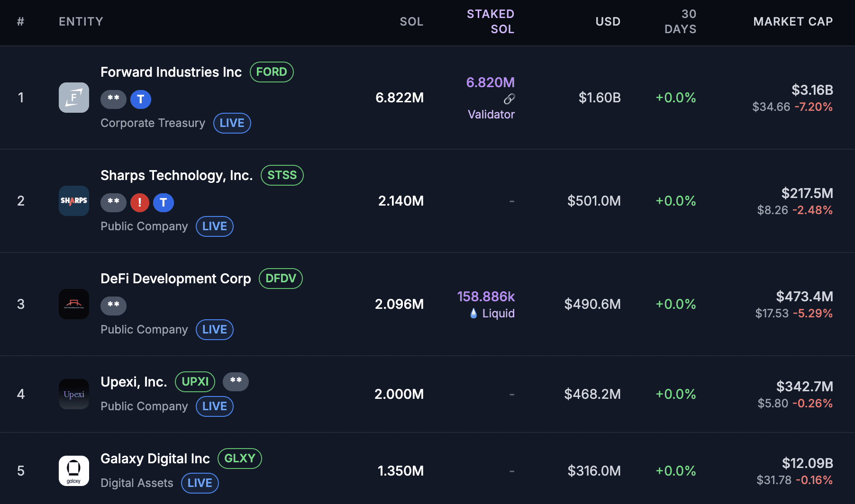
Task: Open the DFDV ticker tag
Action: [281, 279]
